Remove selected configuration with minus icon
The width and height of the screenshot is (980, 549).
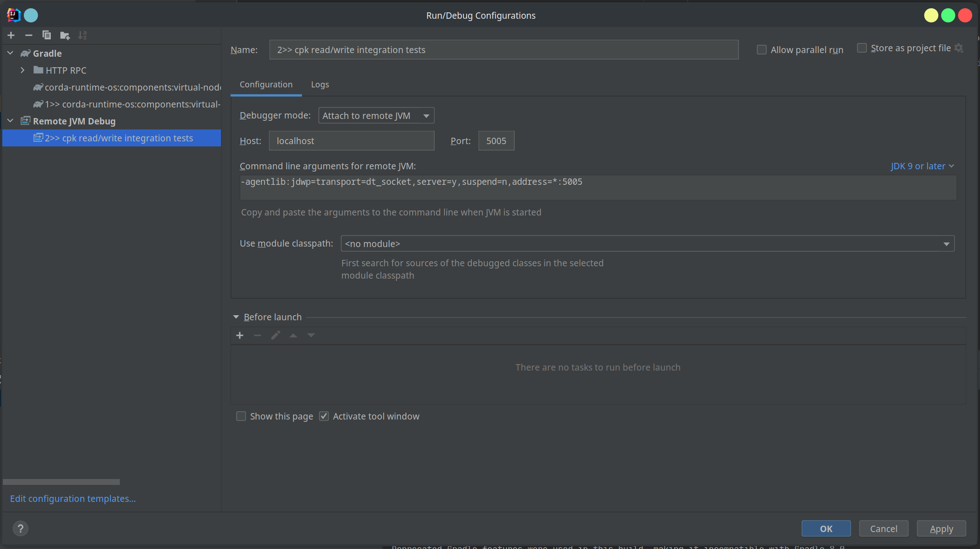(28, 35)
